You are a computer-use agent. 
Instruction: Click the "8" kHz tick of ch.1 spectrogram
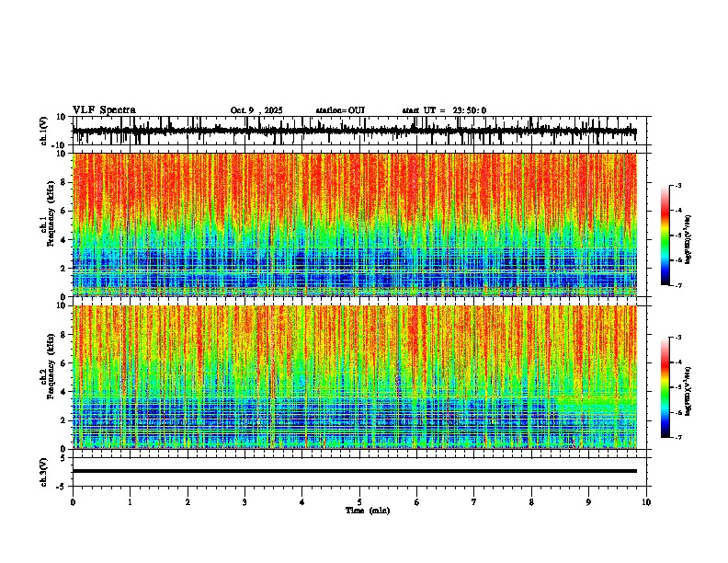(x=64, y=182)
